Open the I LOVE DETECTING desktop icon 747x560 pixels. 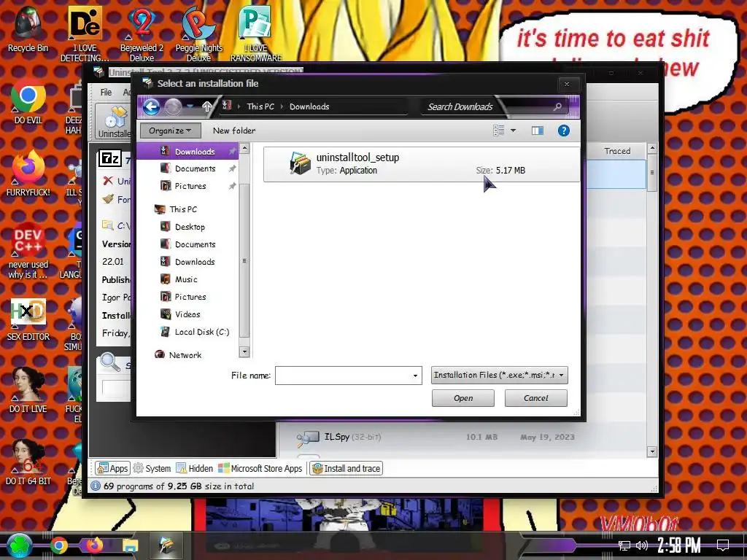pos(85,34)
